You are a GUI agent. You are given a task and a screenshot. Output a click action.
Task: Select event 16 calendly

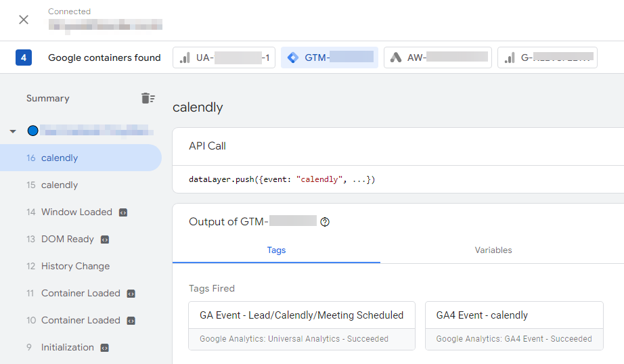pos(81,158)
